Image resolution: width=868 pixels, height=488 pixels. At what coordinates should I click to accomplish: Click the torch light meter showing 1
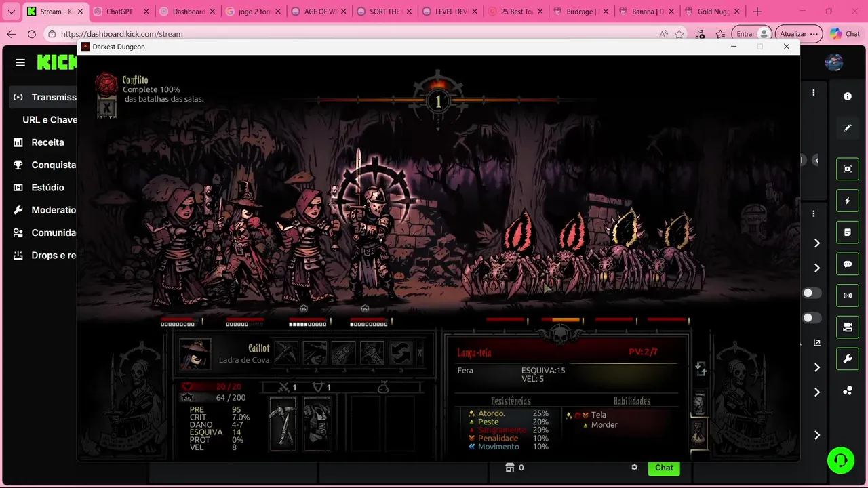pos(438,102)
